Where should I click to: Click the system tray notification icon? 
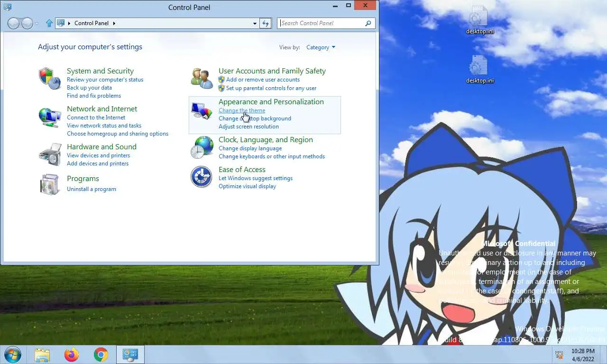click(559, 355)
